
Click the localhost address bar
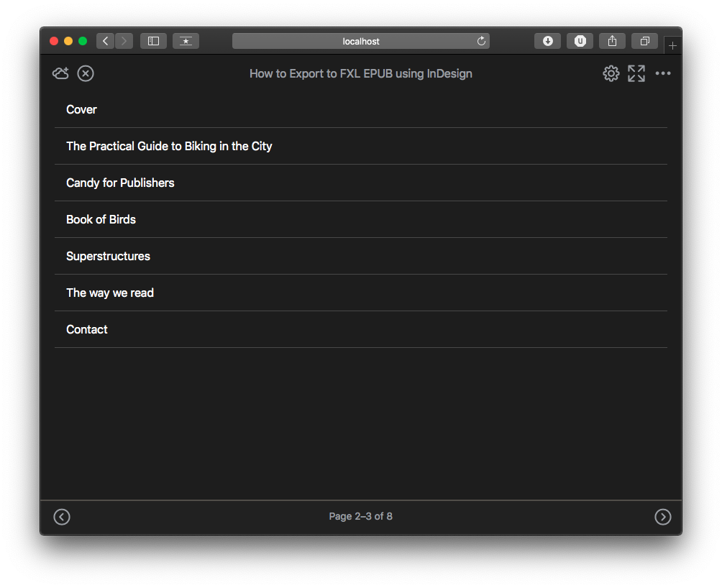click(360, 41)
